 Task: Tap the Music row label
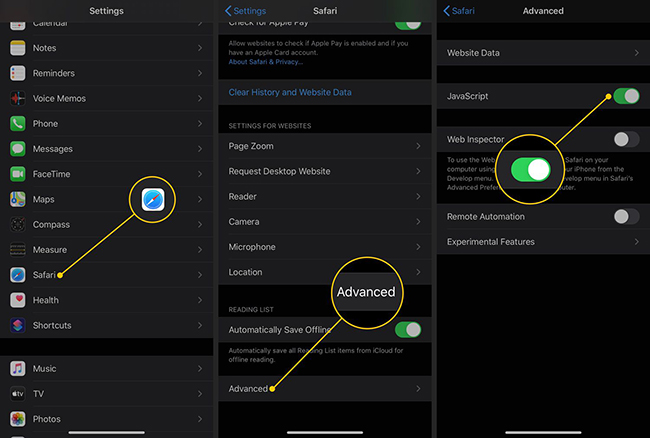(x=44, y=368)
